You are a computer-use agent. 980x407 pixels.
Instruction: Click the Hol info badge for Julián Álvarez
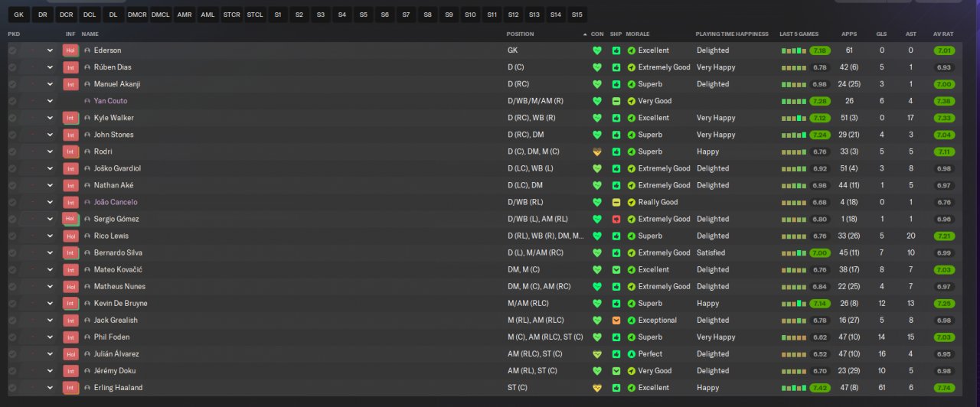click(x=71, y=353)
